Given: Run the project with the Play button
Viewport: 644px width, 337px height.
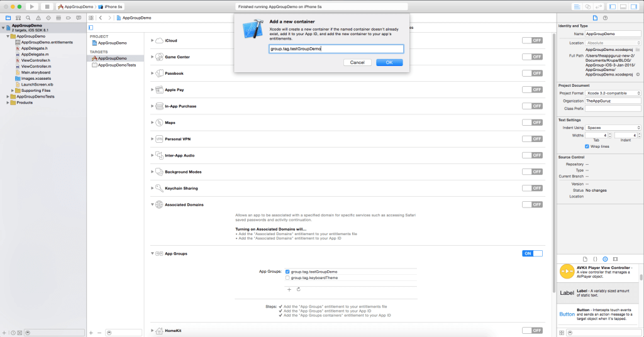Looking at the screenshot, I should tap(31, 6).
